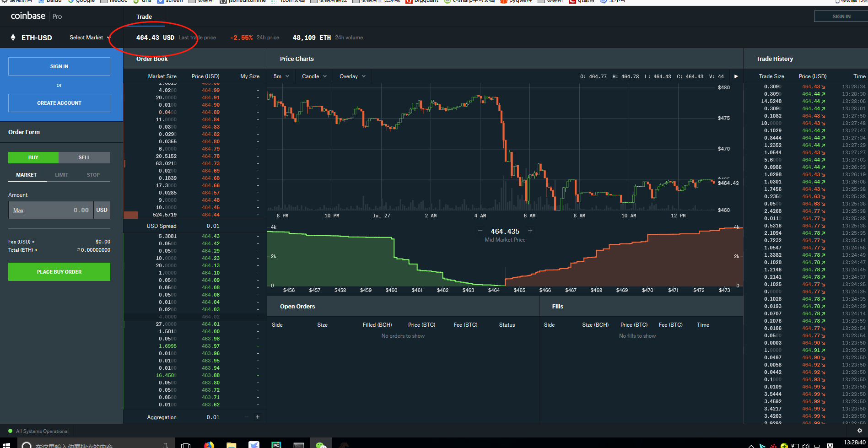868x448 pixels.
Task: Open the 5m timeframe dropdown
Action: pos(281,76)
